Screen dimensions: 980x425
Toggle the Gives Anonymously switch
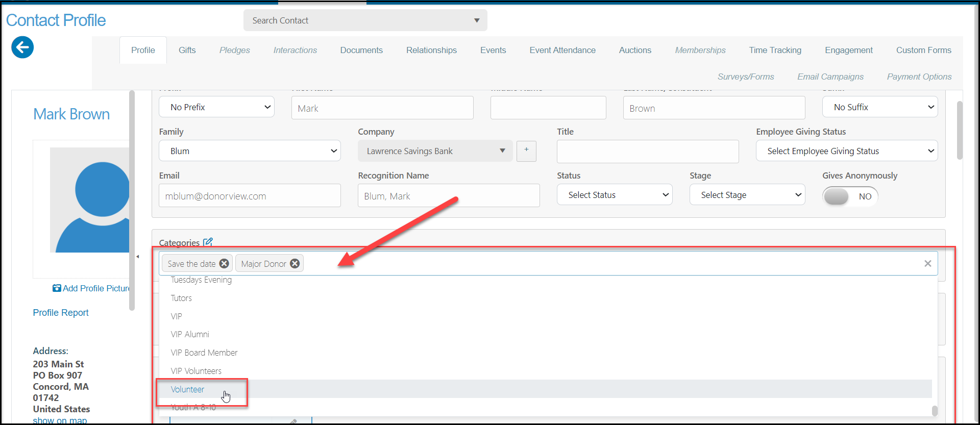[x=850, y=196]
